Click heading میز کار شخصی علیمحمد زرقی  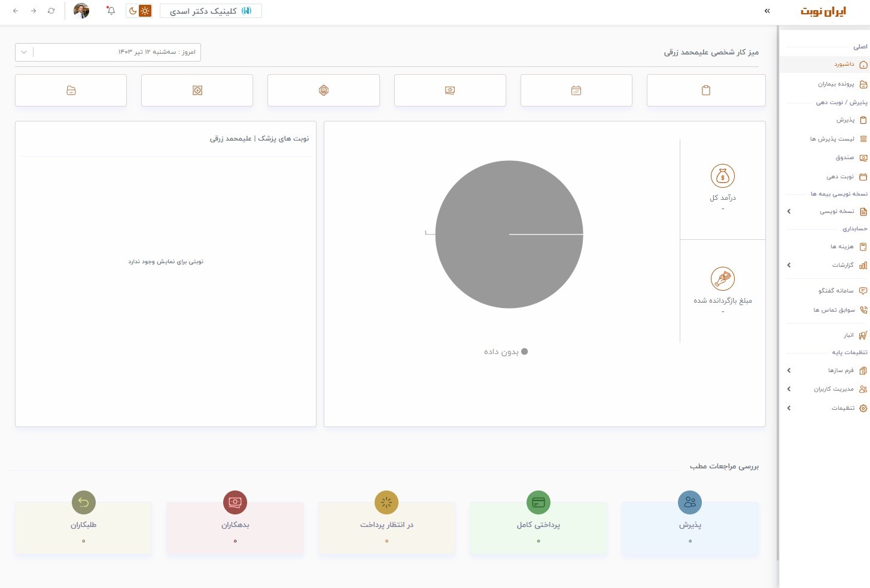click(711, 53)
